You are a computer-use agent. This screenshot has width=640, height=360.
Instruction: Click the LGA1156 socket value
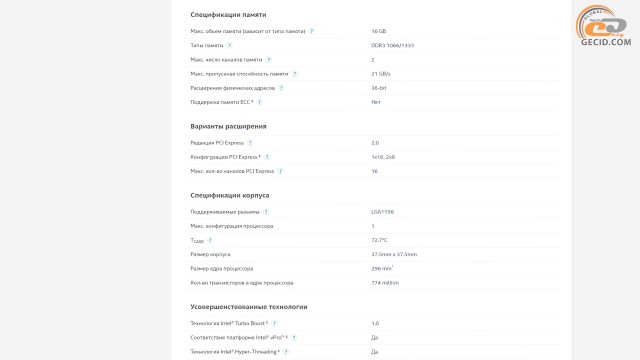[x=382, y=212]
